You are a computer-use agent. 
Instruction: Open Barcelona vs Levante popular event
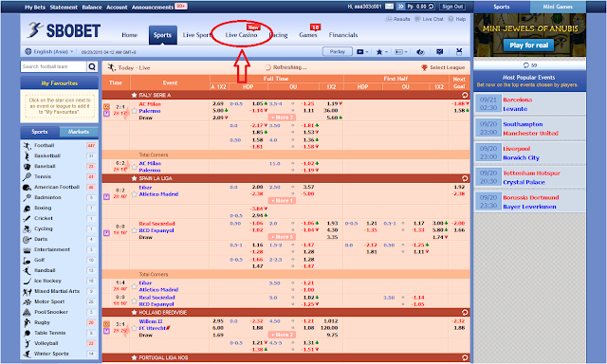[x=529, y=104]
